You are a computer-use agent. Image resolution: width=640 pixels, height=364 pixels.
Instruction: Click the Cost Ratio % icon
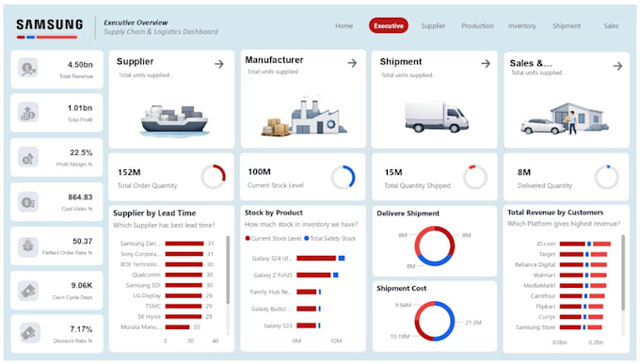(28, 202)
